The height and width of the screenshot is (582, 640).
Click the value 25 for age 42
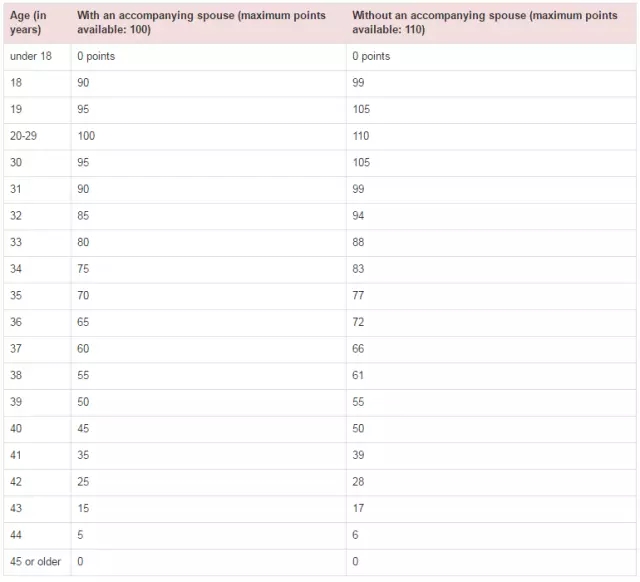[x=83, y=482]
